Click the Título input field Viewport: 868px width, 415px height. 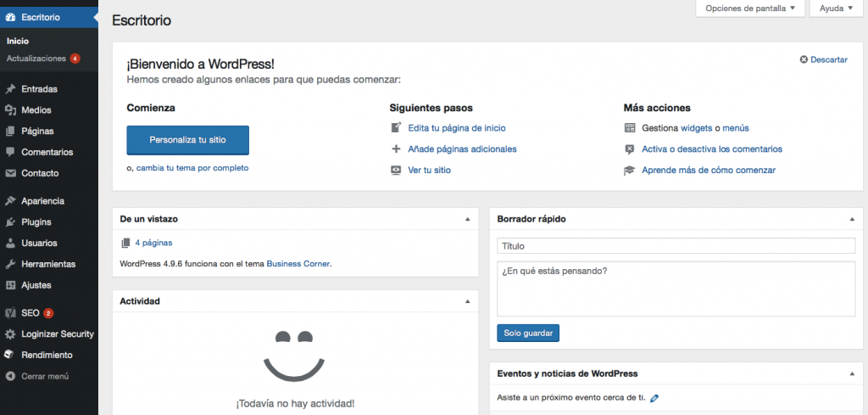click(x=676, y=246)
